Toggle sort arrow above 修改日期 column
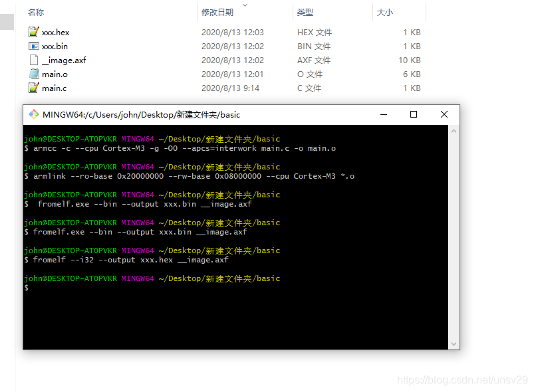 click(x=245, y=5)
